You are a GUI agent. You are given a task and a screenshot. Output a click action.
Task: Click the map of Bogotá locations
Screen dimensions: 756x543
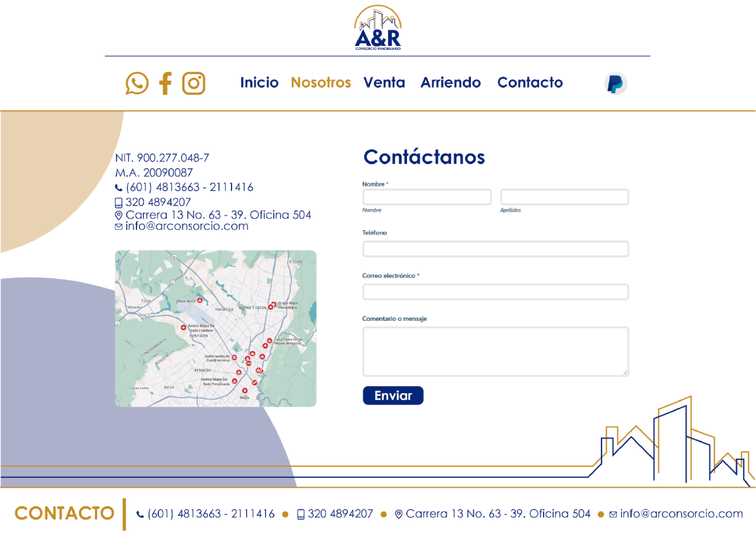pos(215,328)
